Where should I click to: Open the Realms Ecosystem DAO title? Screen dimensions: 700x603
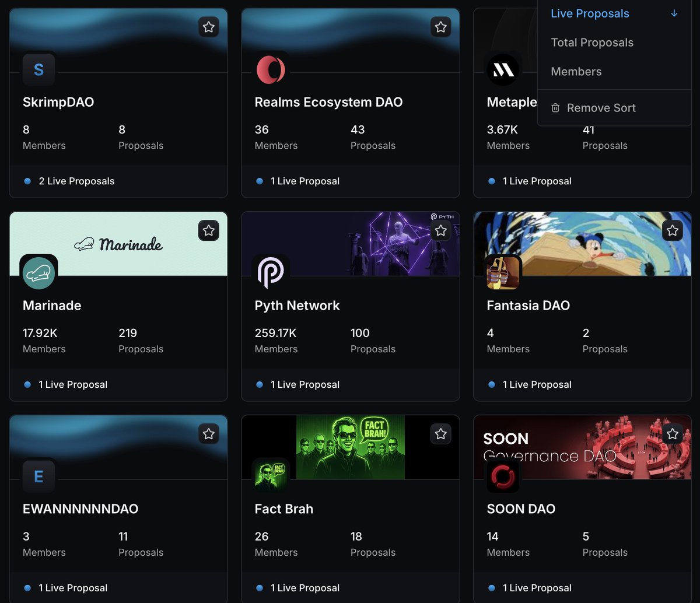point(328,102)
